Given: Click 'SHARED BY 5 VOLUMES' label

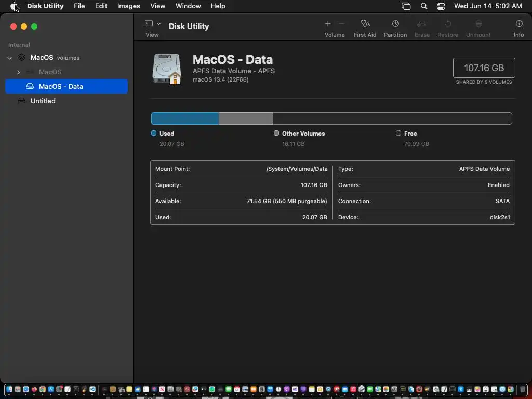Looking at the screenshot, I should (x=484, y=82).
